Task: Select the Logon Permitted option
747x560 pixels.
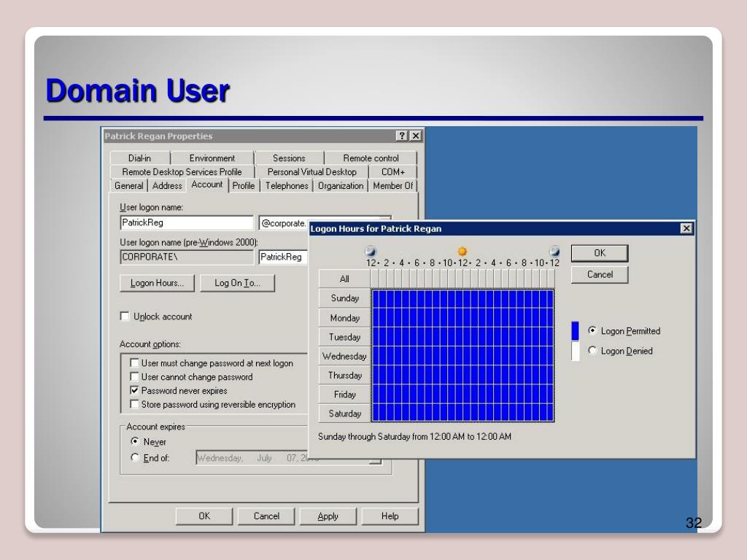Action: coord(592,330)
